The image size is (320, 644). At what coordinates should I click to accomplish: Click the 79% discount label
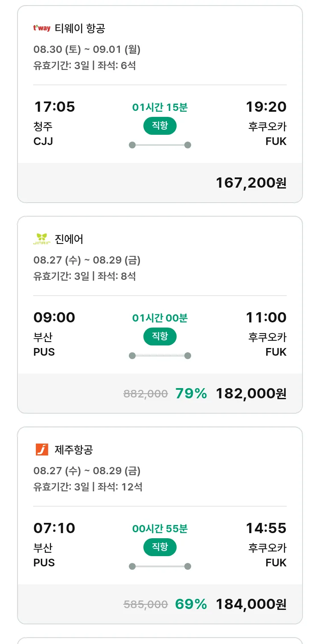point(191,393)
